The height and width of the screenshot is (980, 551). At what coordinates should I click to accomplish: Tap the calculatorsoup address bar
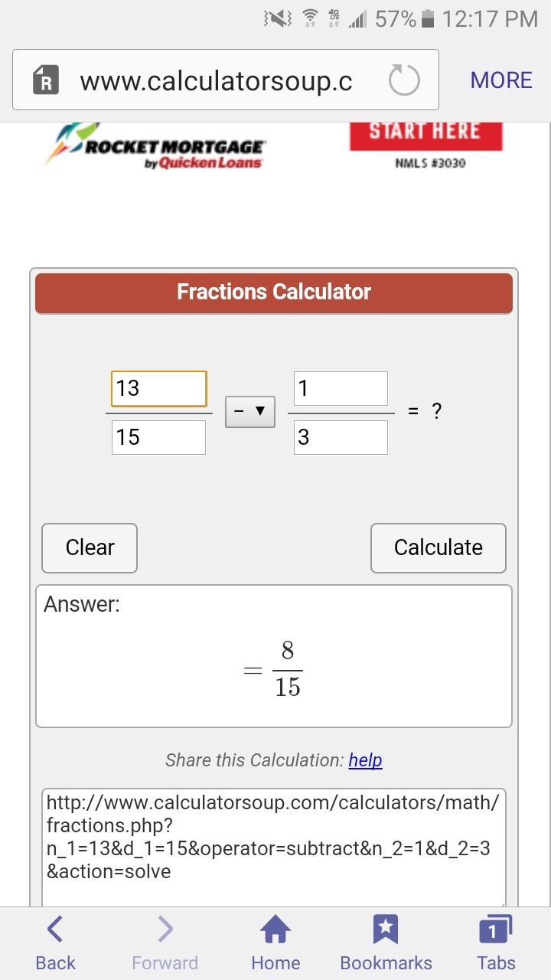[226, 80]
